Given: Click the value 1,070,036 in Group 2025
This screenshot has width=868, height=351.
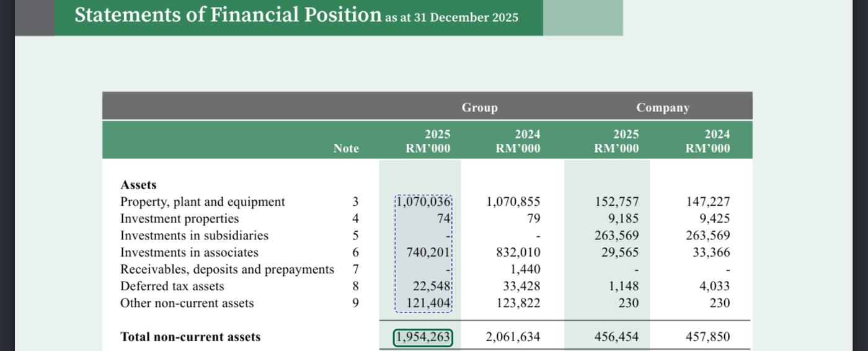Looking at the screenshot, I should (423, 202).
